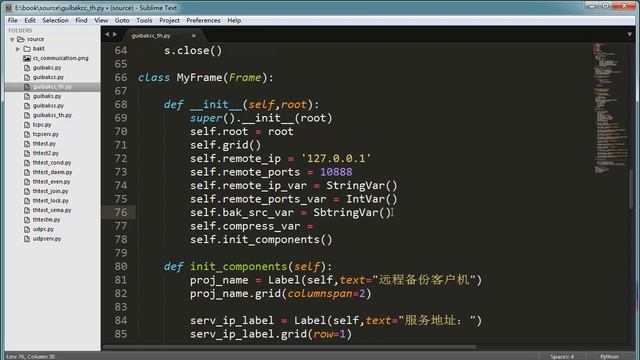Open guibakss_th.py in the sidebar
640x360 pixels.
(52, 115)
